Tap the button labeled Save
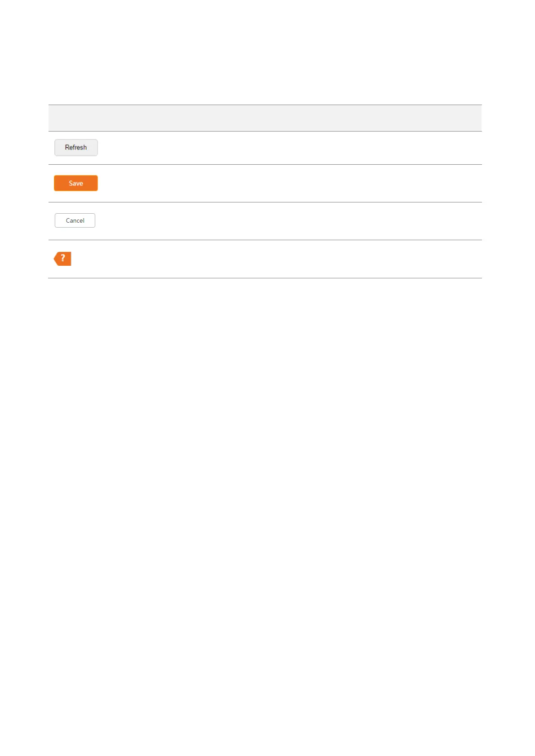Image resolution: width=535 pixels, height=756 pixels. [x=76, y=183]
